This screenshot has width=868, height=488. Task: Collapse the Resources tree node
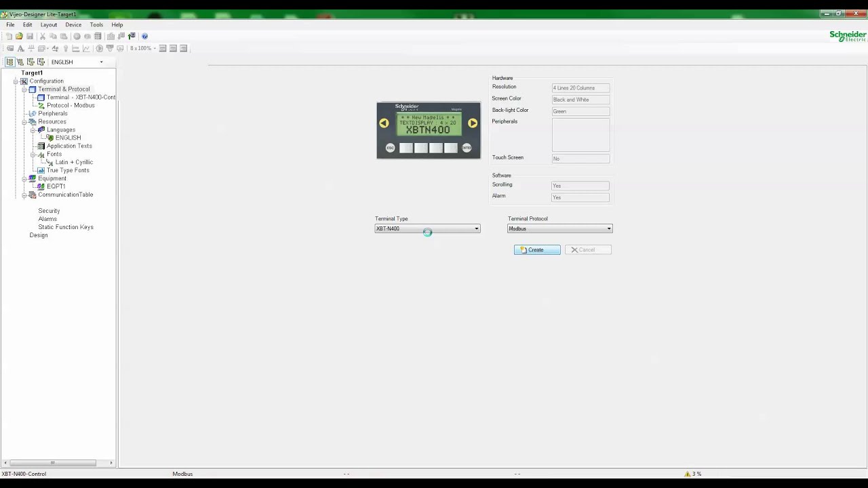coord(24,122)
